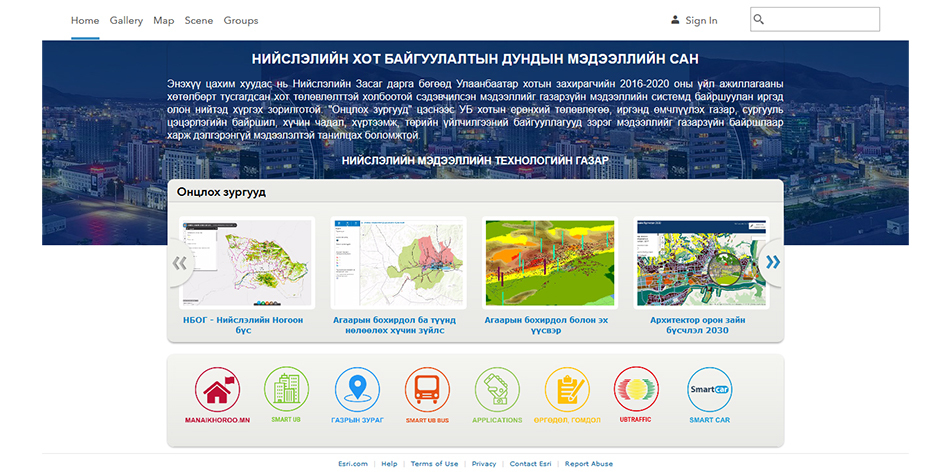Open the Applications icon

click(x=497, y=389)
